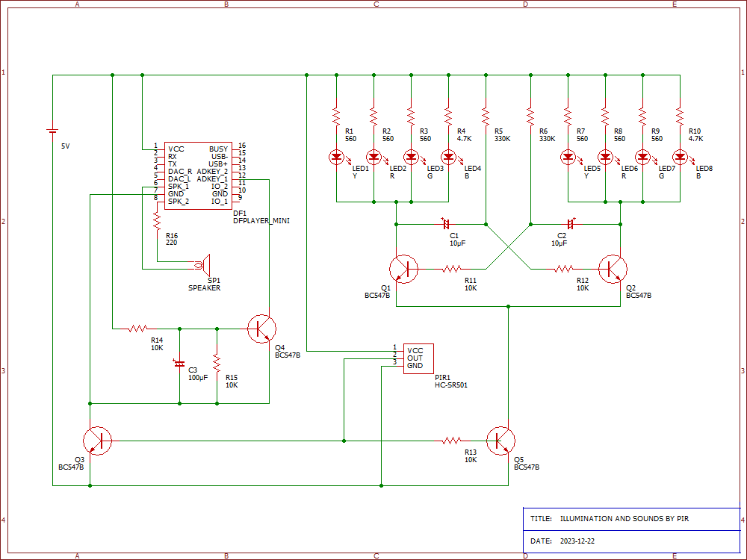The height and width of the screenshot is (560, 747).
Task: Select the LED1 yellow diode symbol
Action: [x=336, y=157]
